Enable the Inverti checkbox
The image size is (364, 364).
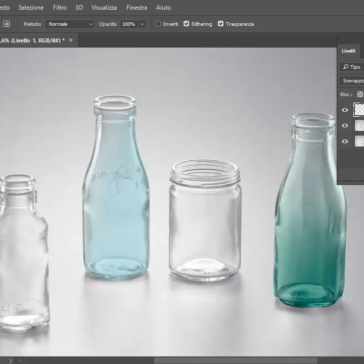[158, 24]
